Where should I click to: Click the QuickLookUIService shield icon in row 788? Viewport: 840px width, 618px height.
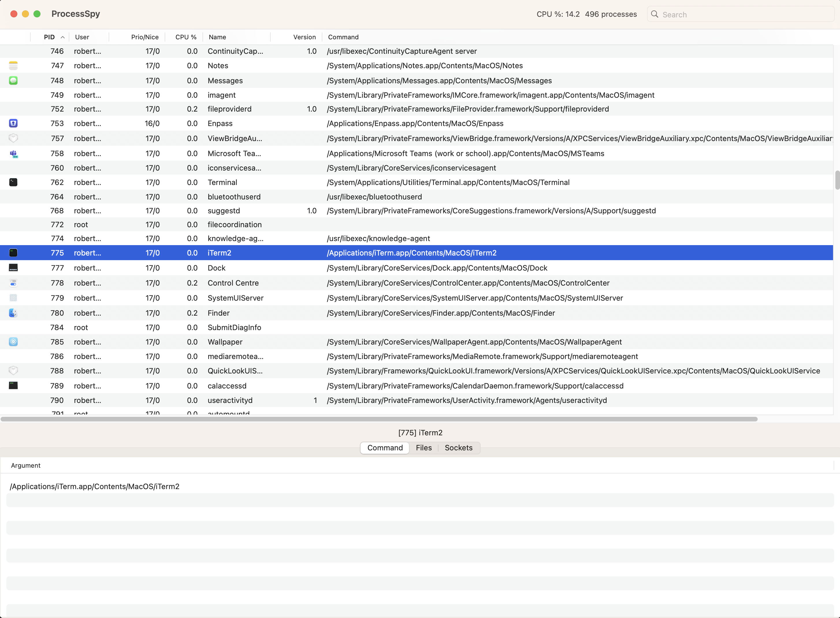pyautogui.click(x=13, y=370)
